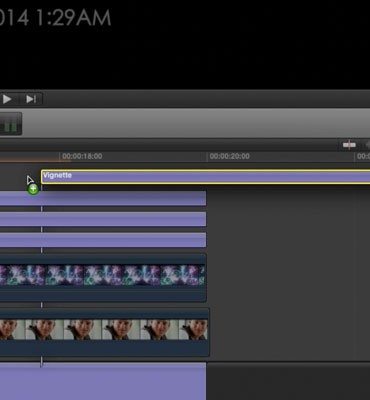Click the Play button in transport controls
This screenshot has height=400, width=370.
[7, 99]
